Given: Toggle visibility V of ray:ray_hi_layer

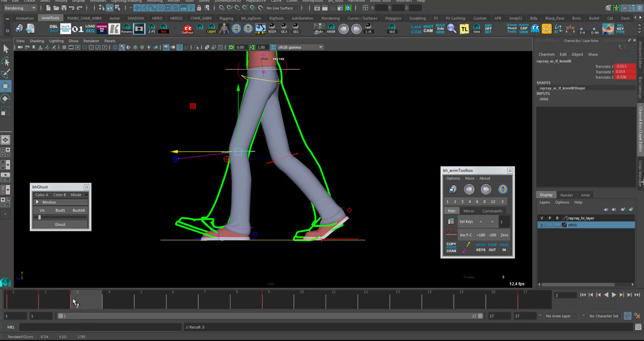Looking at the screenshot, I should click(542, 218).
